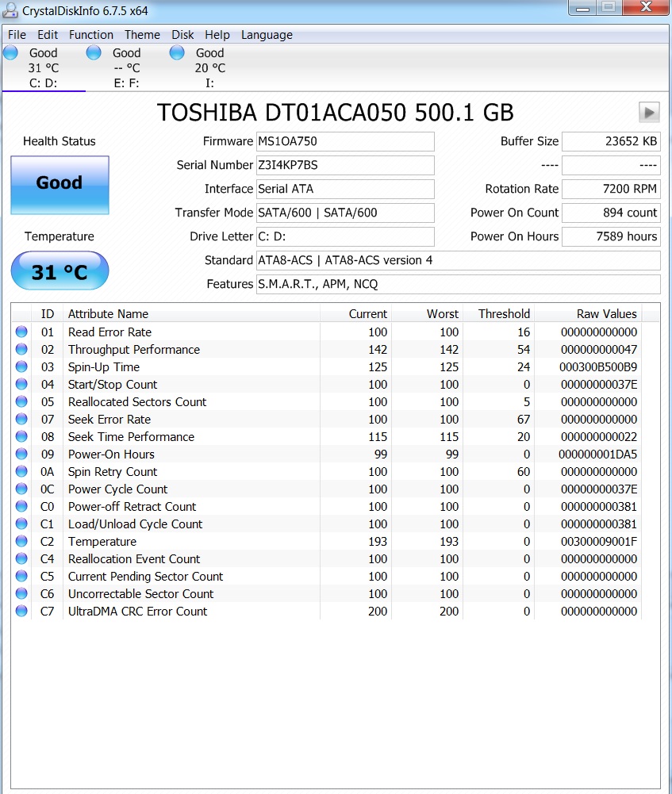The height and width of the screenshot is (794, 672).
Task: Click the CrystalDiskInfo app icon in title bar
Action: (11, 11)
